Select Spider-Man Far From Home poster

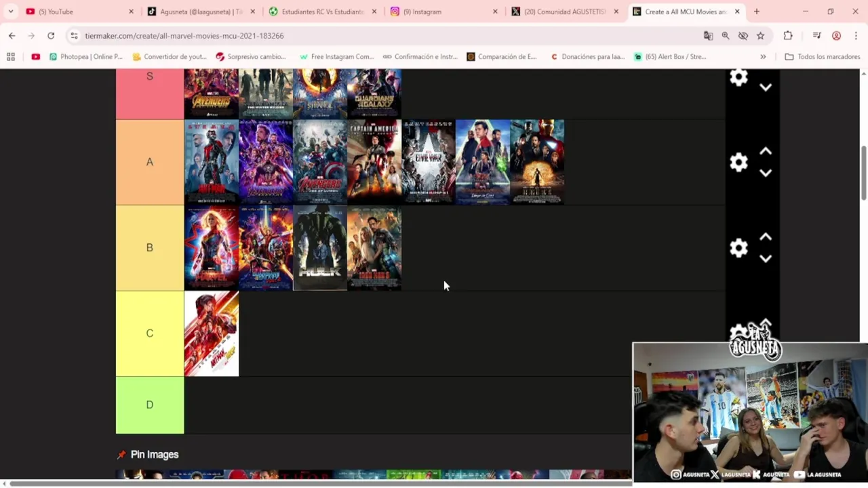(483, 162)
